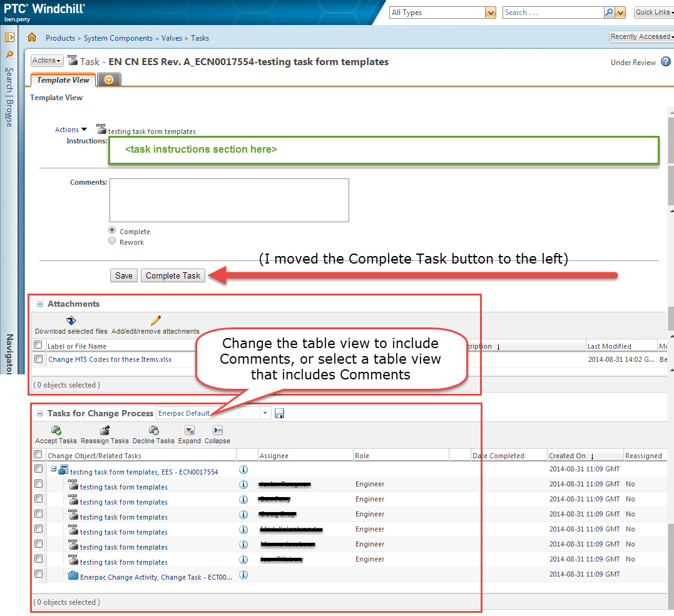
Task: Switch to the Template View tab
Action: point(63,80)
